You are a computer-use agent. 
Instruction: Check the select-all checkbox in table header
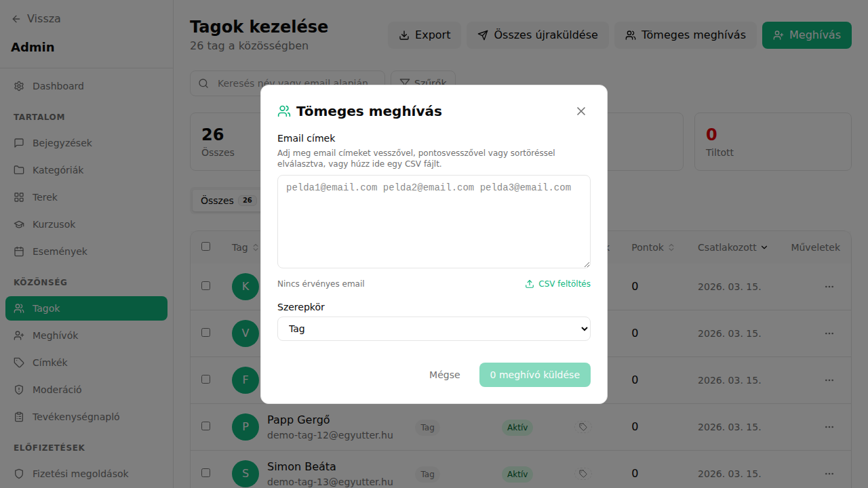click(x=206, y=247)
